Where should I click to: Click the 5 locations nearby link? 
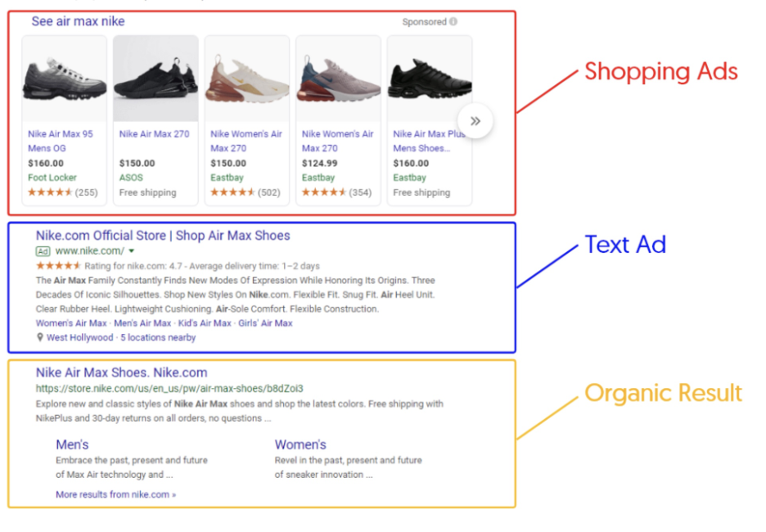click(158, 338)
